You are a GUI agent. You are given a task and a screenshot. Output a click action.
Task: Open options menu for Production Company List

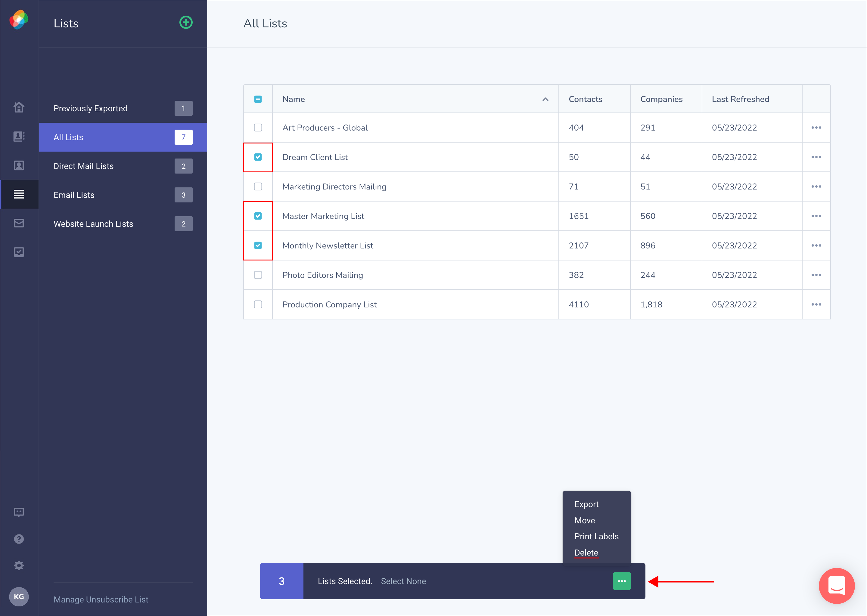pos(816,305)
